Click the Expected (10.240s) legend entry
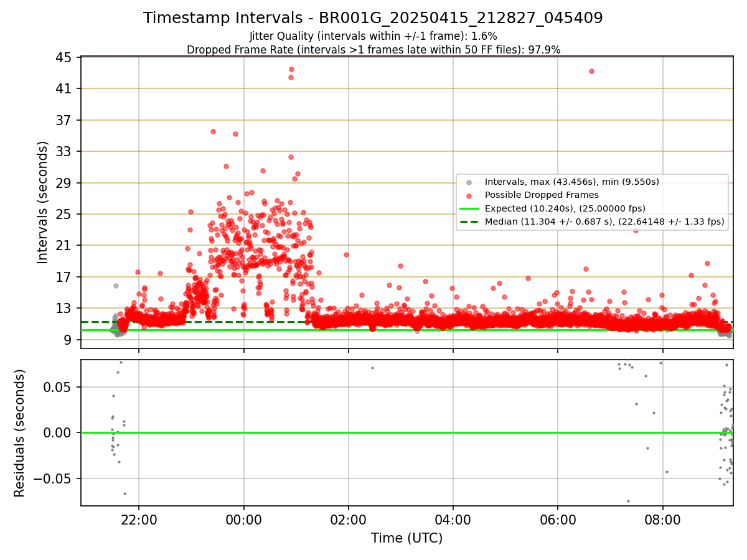The width and height of the screenshot is (747, 560). click(565, 208)
